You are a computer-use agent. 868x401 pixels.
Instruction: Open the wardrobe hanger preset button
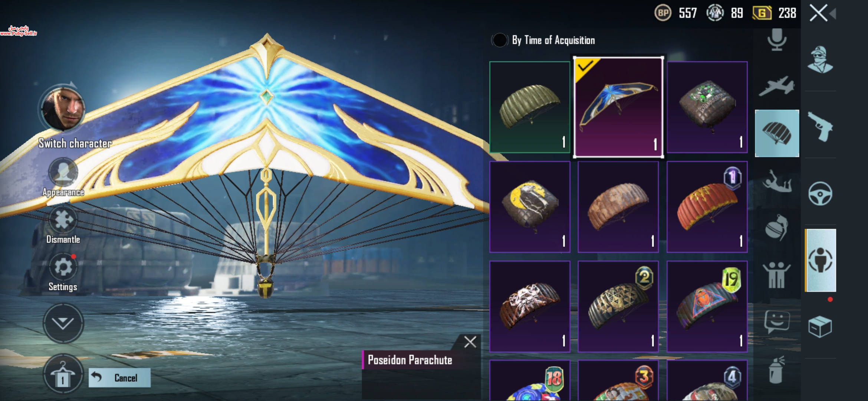(63, 374)
